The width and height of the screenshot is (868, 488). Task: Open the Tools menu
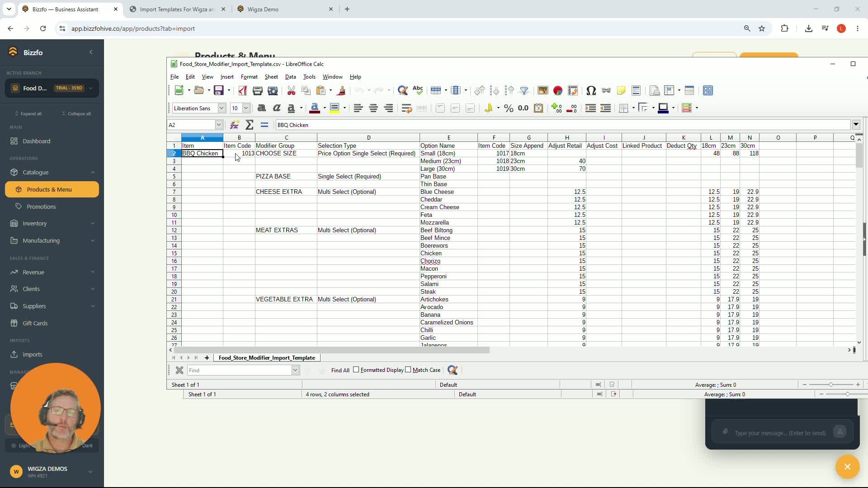tap(309, 77)
